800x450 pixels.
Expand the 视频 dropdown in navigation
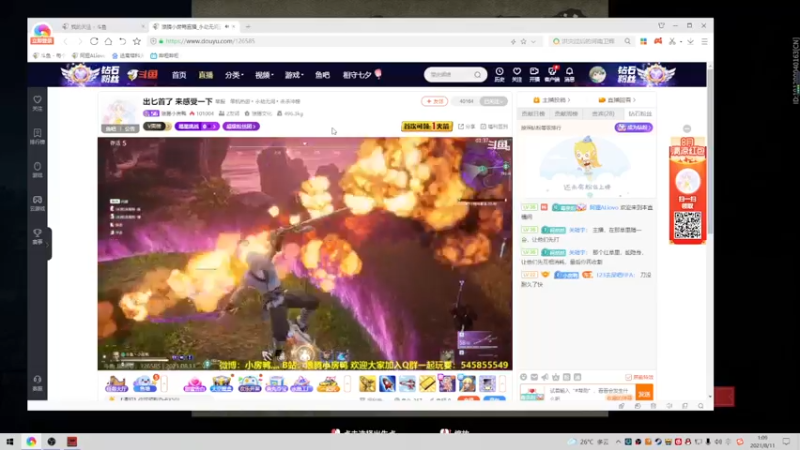point(264,75)
